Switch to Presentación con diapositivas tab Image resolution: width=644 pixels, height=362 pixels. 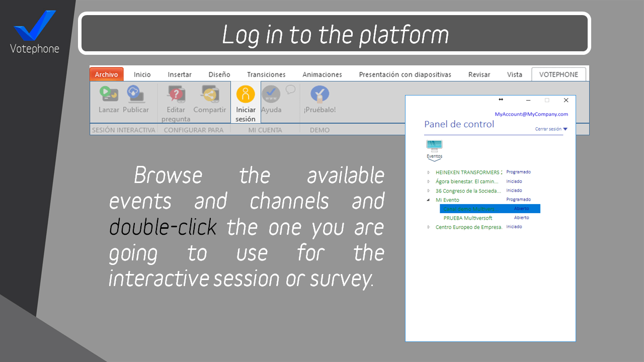tap(405, 74)
